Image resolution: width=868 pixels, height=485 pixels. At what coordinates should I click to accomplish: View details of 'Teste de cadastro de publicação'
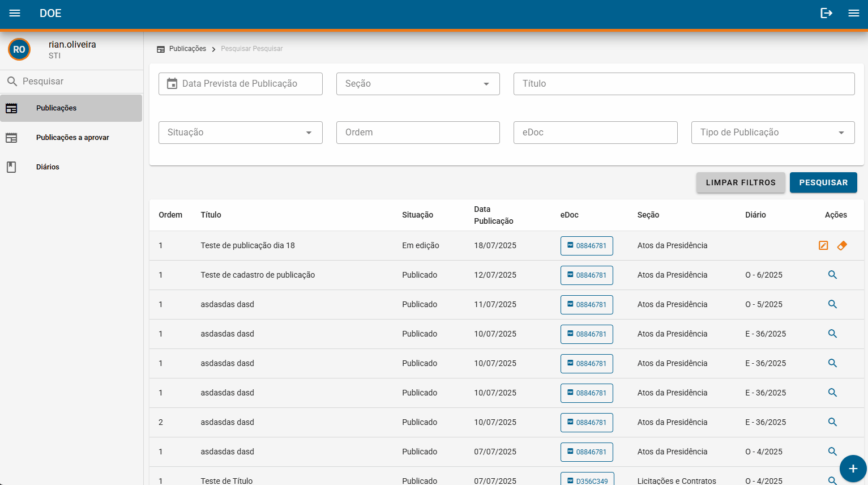pos(832,275)
